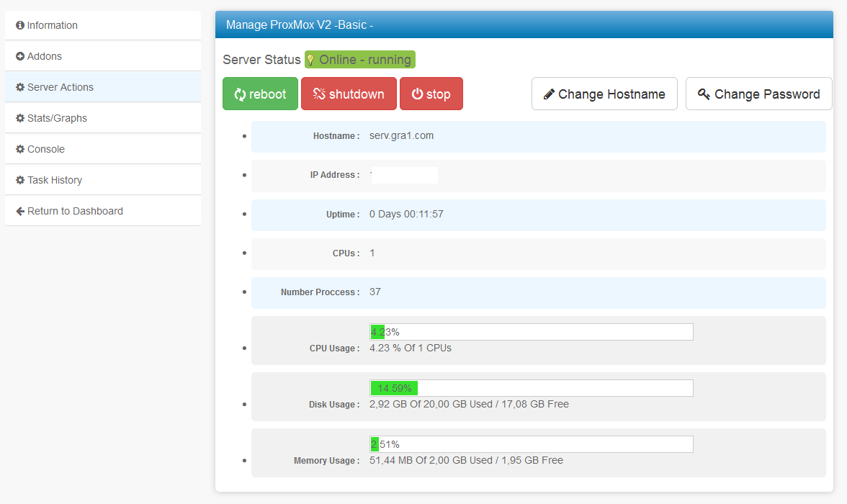
Task: Click the lightbulb icon in the Online status badge
Action: pyautogui.click(x=310, y=60)
